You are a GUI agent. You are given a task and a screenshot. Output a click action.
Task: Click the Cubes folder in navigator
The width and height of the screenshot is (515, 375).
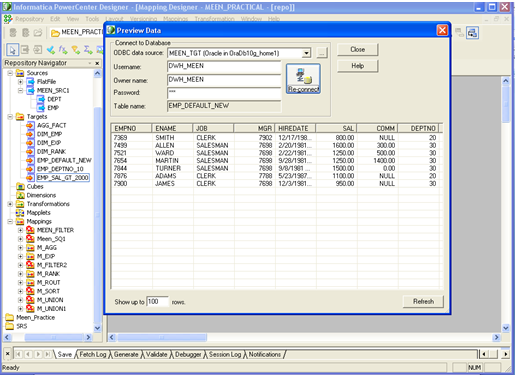(35, 186)
